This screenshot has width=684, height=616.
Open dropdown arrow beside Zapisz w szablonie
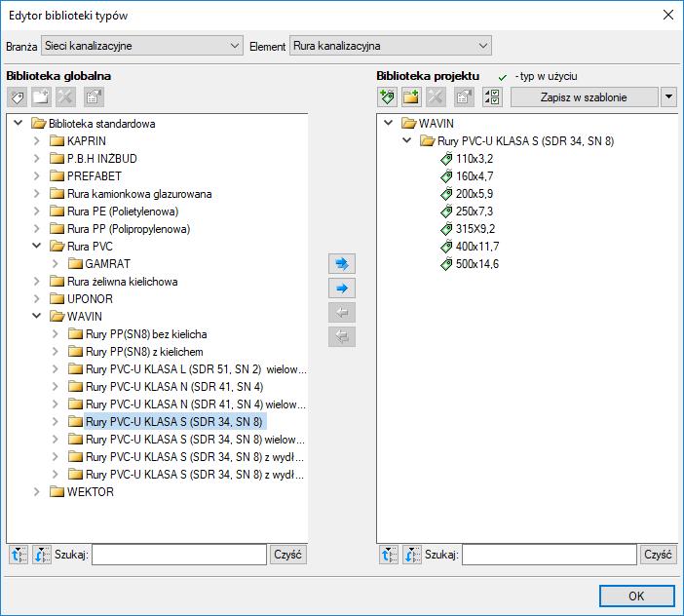tap(669, 97)
